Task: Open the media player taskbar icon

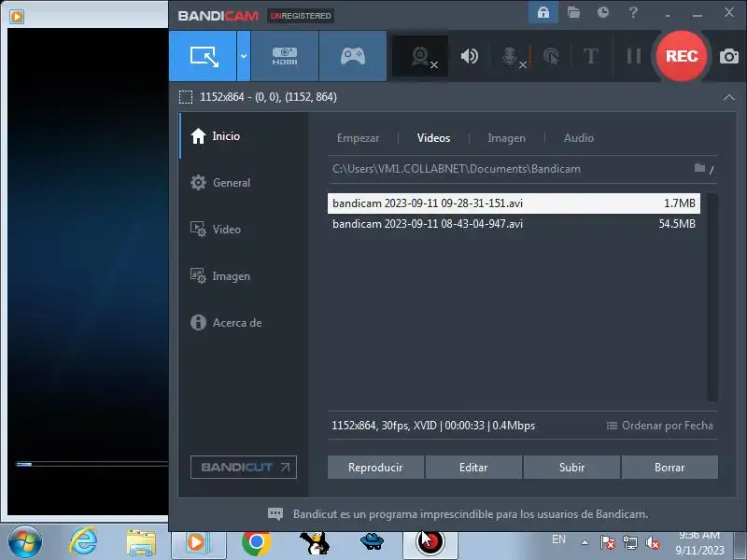Action: 198,542
